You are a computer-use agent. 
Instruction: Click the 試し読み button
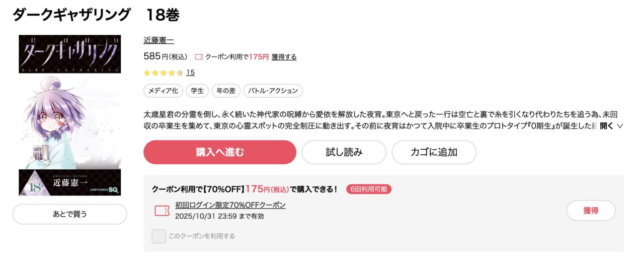[344, 152]
